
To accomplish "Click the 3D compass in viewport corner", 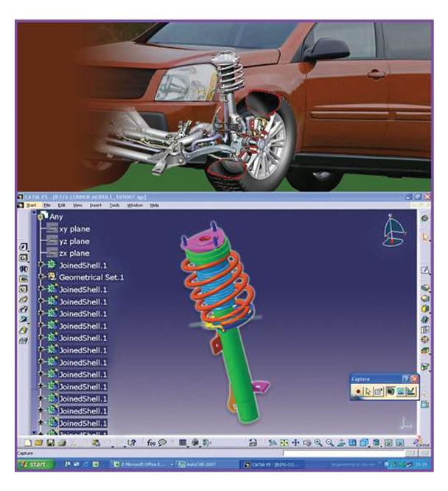I will [x=394, y=230].
